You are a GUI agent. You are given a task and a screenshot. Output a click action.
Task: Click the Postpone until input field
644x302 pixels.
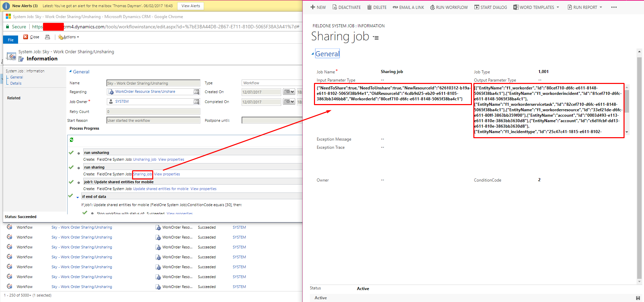click(x=272, y=120)
